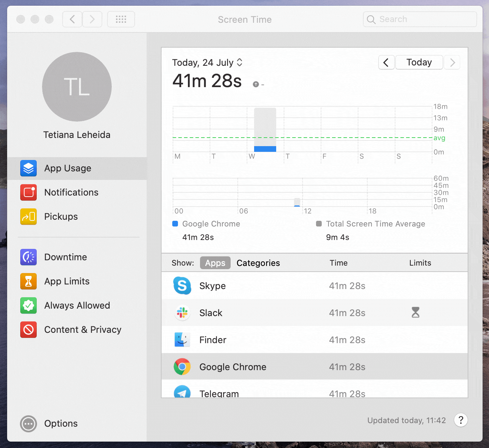
Task: Select Content & Privacy in the sidebar
Action: [x=77, y=330]
